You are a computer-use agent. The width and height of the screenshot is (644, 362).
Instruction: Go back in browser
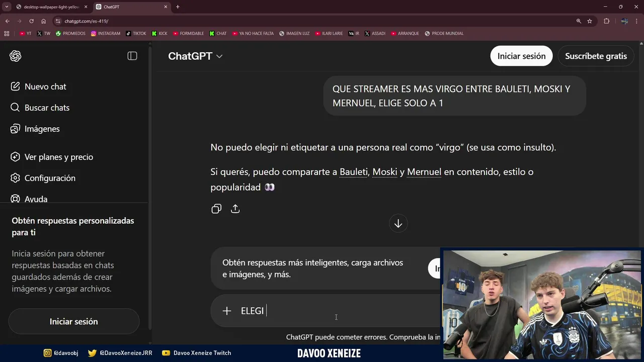pyautogui.click(x=7, y=21)
